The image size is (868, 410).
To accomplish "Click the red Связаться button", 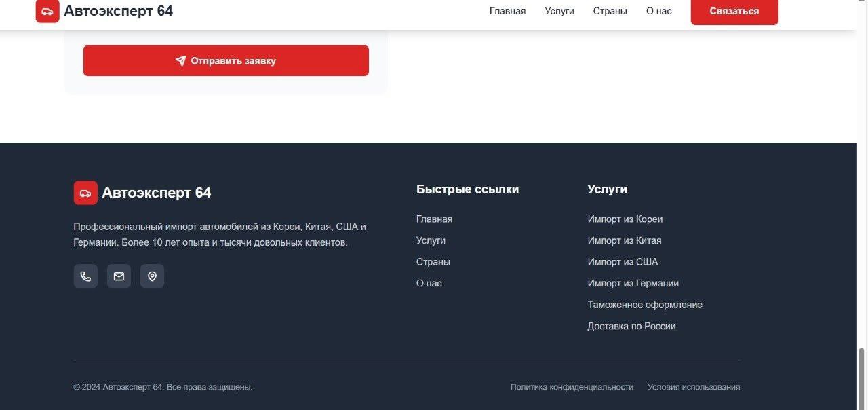I will (x=734, y=11).
